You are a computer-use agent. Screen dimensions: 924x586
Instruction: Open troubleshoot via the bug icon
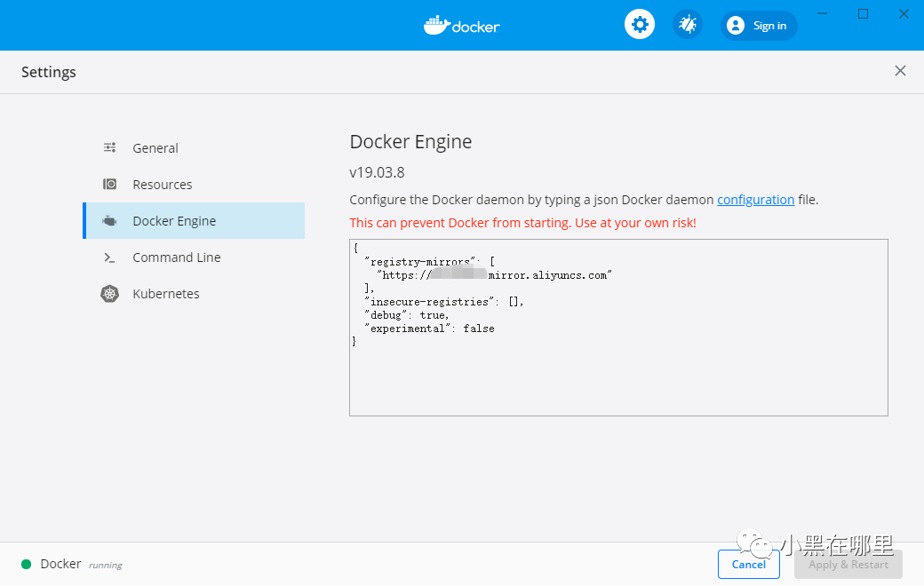tap(687, 25)
